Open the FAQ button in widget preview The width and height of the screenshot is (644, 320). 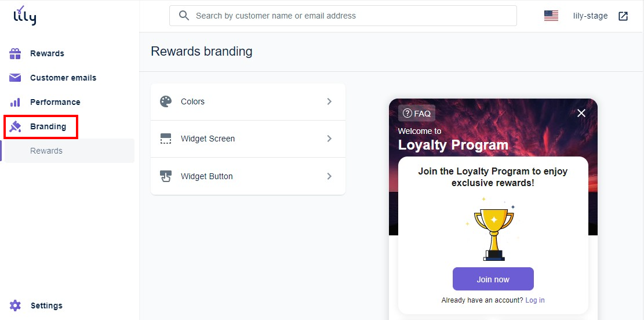[x=417, y=114]
